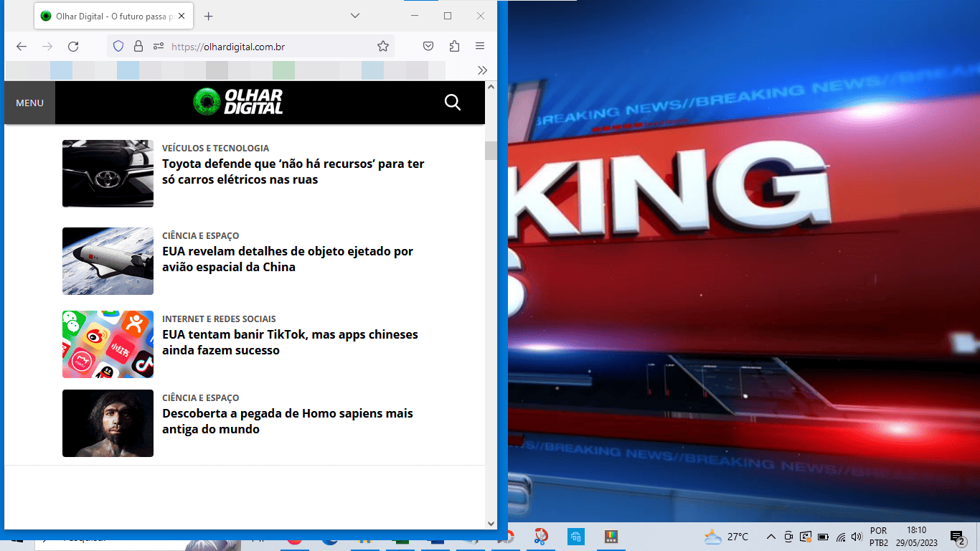The width and height of the screenshot is (980, 551).
Task: Click the Olhar Digital logo
Action: click(238, 102)
